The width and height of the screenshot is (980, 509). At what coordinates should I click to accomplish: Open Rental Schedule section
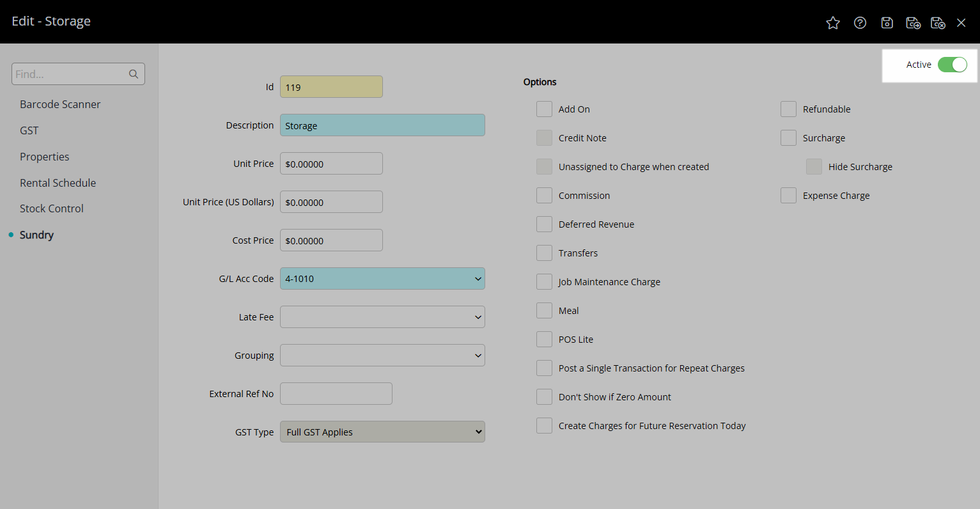58,183
